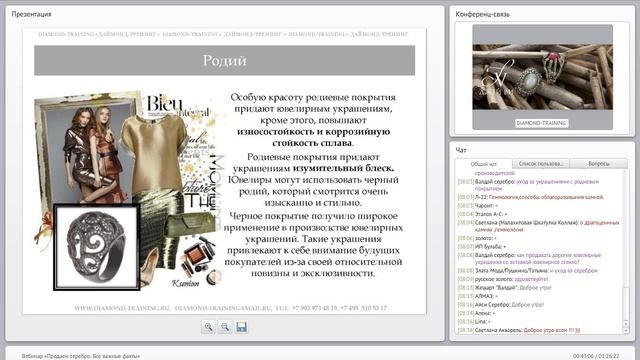Click the playback time 00:43:06 indicator
This screenshot has height=360, width=640.
583,356
